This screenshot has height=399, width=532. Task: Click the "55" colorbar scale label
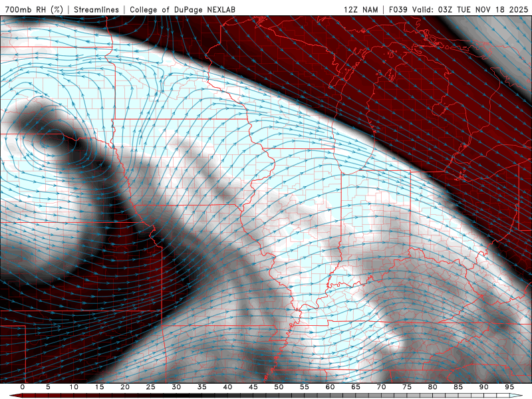pyautogui.click(x=305, y=387)
